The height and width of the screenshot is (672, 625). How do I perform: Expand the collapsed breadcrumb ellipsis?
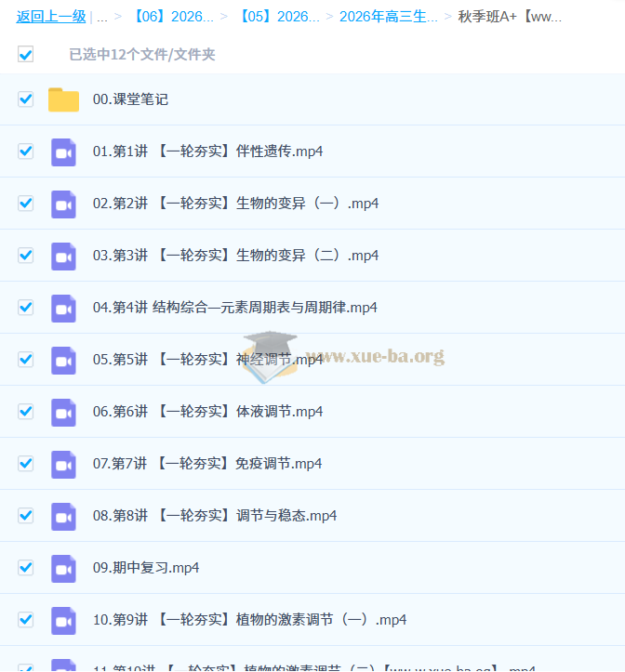pyautogui.click(x=102, y=17)
